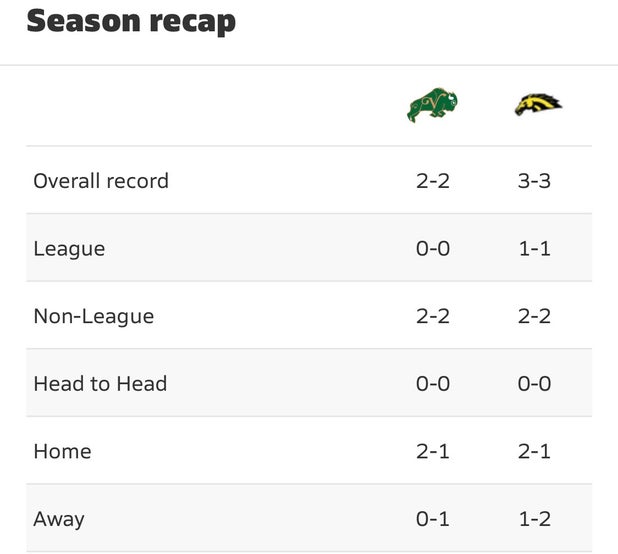
Task: Click the green buffalo team logo
Action: point(432,105)
